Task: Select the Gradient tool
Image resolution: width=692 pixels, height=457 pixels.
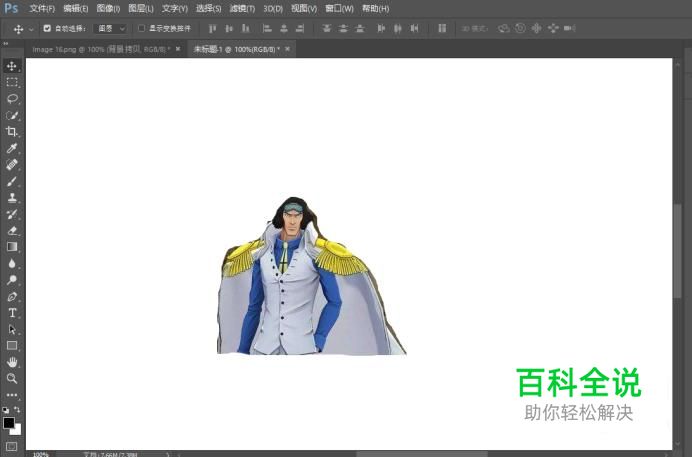Action: (11, 247)
